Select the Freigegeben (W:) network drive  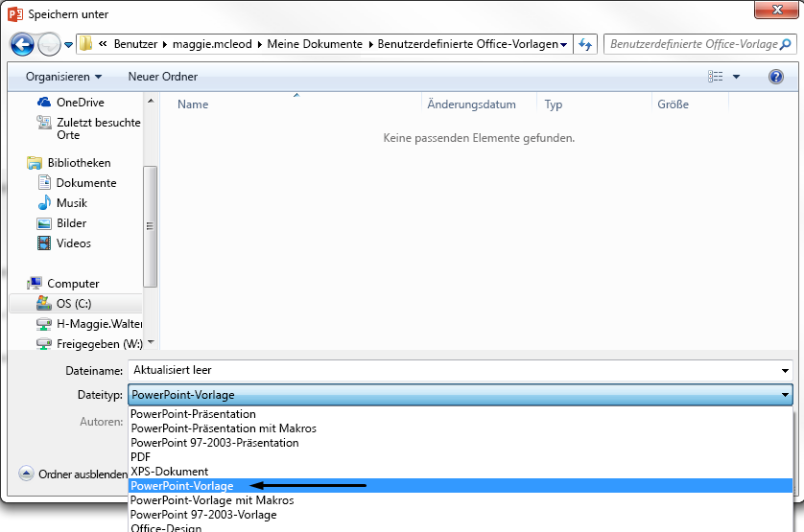(x=89, y=343)
